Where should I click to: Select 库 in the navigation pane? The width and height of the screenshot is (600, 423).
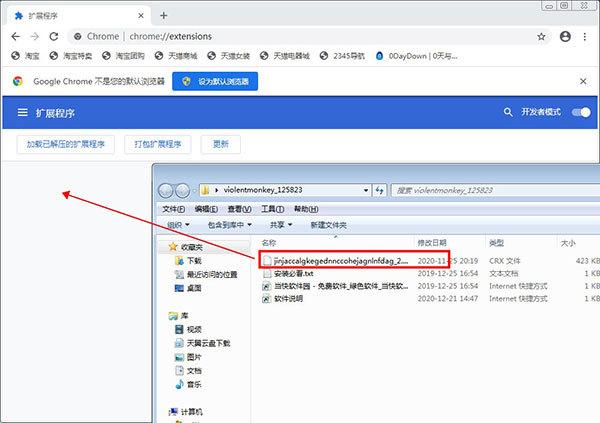pyautogui.click(x=179, y=316)
